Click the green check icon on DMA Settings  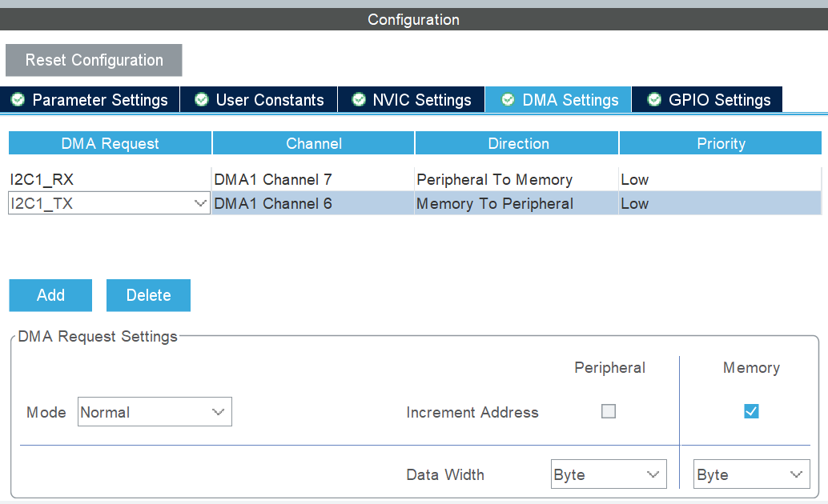(x=508, y=100)
